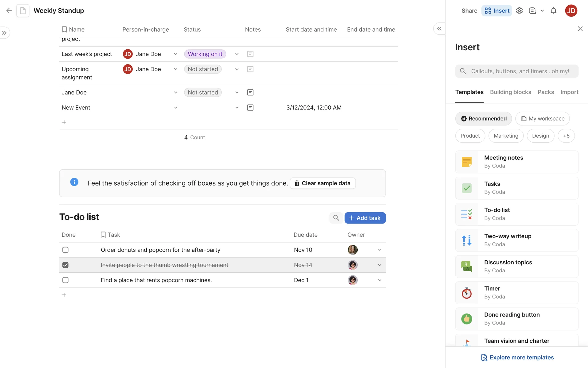This screenshot has width=588, height=368.
Task: Open the settings gear icon
Action: pos(519,11)
